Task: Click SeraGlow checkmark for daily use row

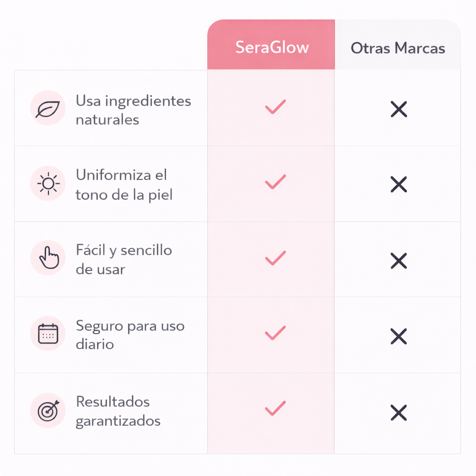Action: [275, 333]
